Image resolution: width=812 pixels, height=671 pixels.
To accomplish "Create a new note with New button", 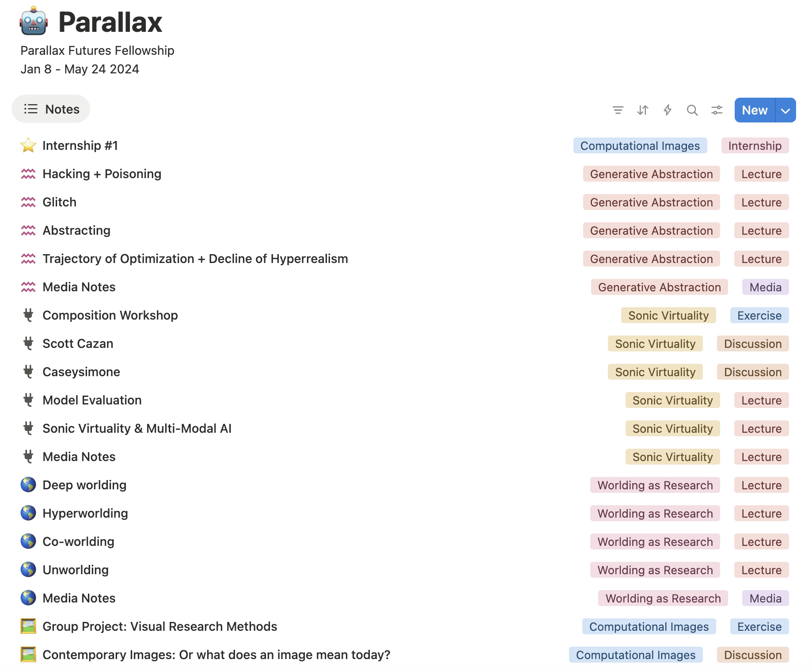I will pos(755,110).
